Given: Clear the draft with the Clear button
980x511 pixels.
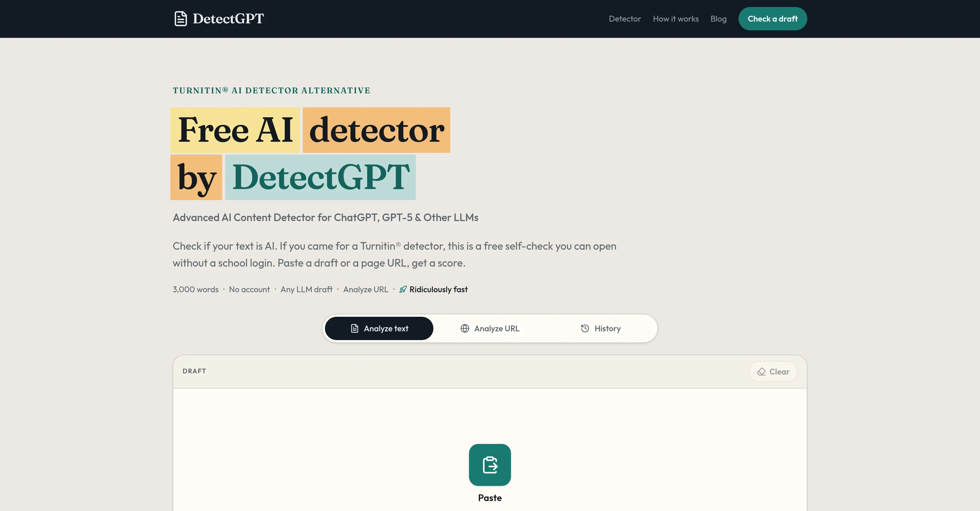Looking at the screenshot, I should coord(773,372).
